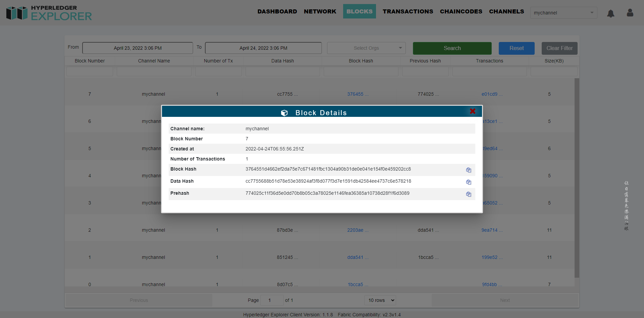The image size is (644, 318).
Task: Go to the Network tab
Action: click(x=320, y=11)
